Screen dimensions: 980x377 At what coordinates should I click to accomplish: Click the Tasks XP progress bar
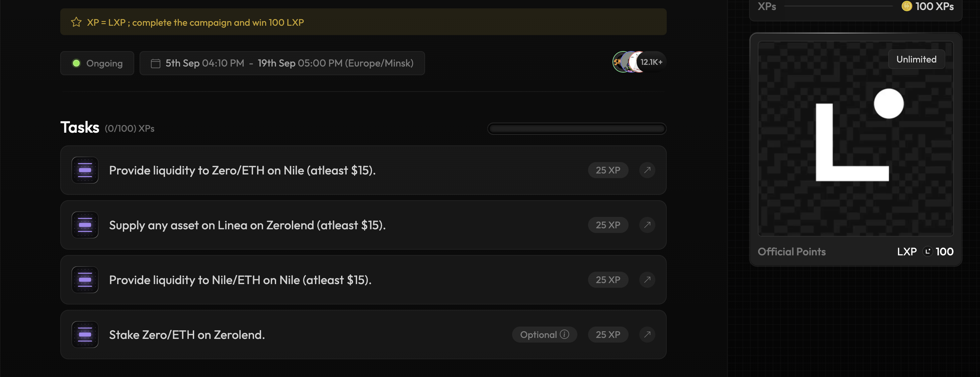(576, 128)
